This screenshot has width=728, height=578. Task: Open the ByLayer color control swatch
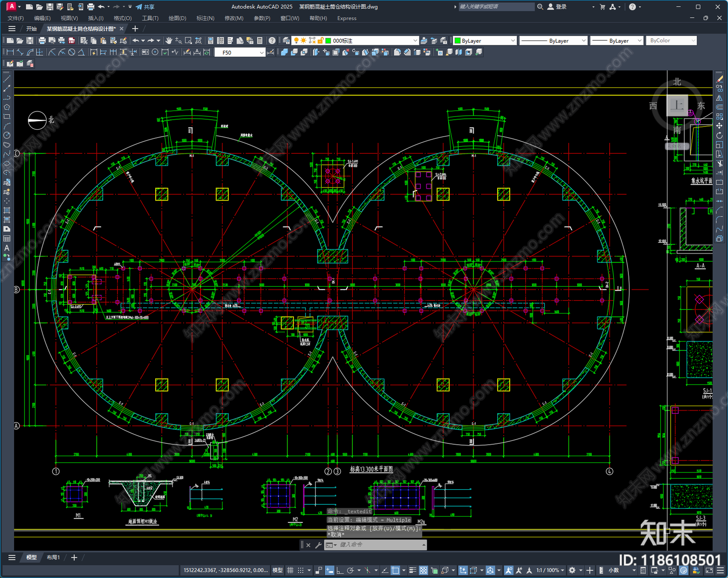pos(485,41)
